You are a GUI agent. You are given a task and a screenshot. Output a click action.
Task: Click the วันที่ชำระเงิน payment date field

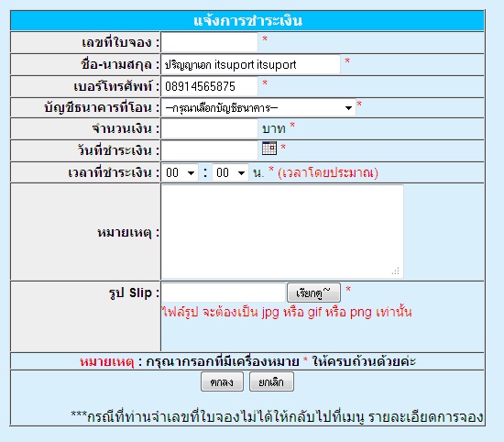pyautogui.click(x=209, y=150)
